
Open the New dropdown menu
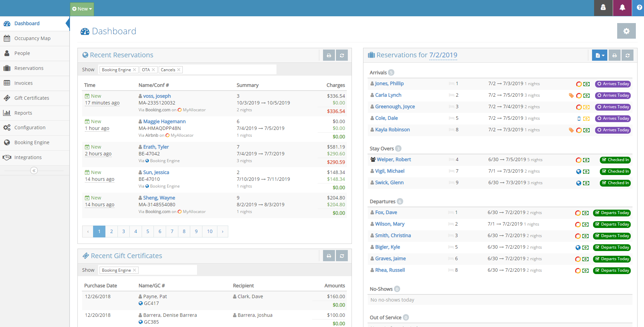82,9
